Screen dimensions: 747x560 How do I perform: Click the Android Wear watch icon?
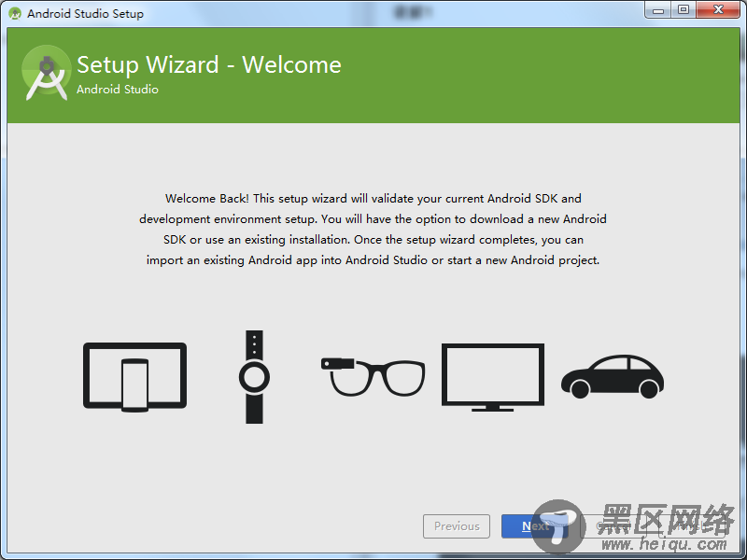point(254,377)
